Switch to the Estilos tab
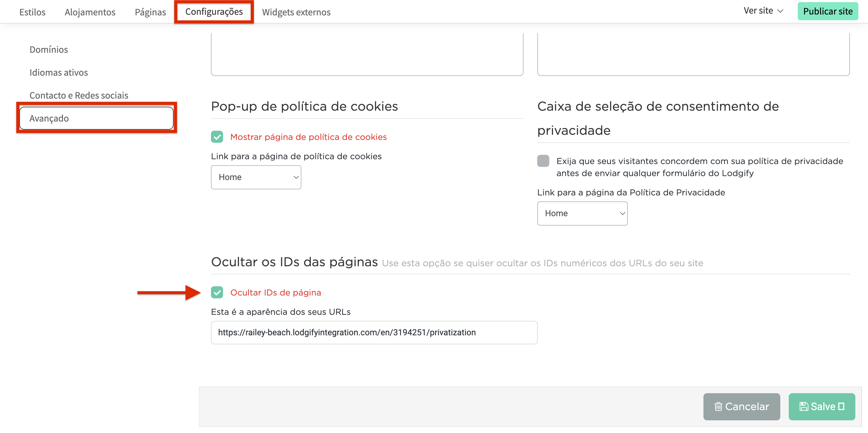The width and height of the screenshot is (868, 433). click(x=32, y=12)
